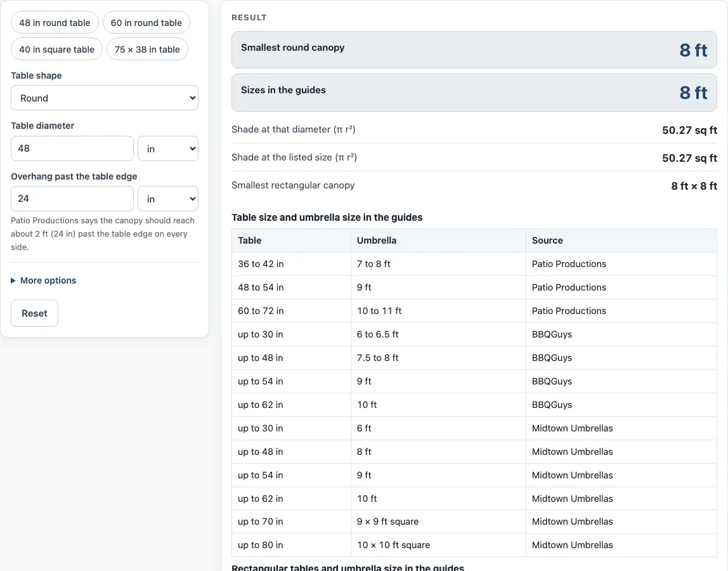Screen dimensions: 728x571
Task: Click the Smallest rectangular canopy result row
Action: click(474, 185)
